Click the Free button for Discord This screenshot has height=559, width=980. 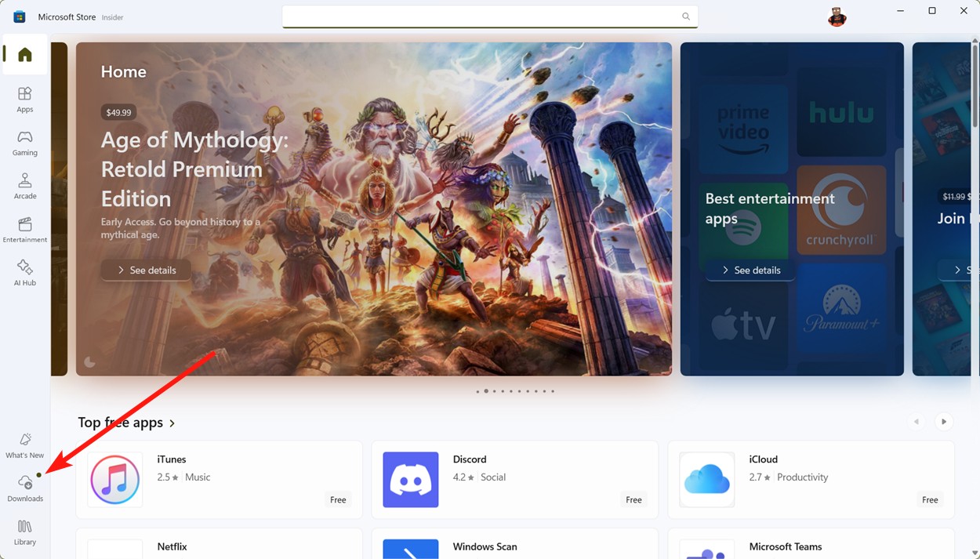633,499
